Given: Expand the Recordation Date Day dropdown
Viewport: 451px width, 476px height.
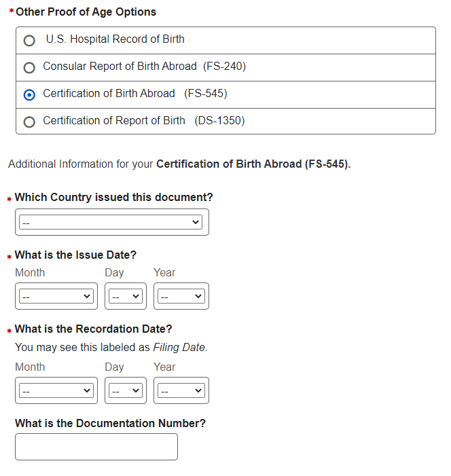Looking at the screenshot, I should click(125, 390).
